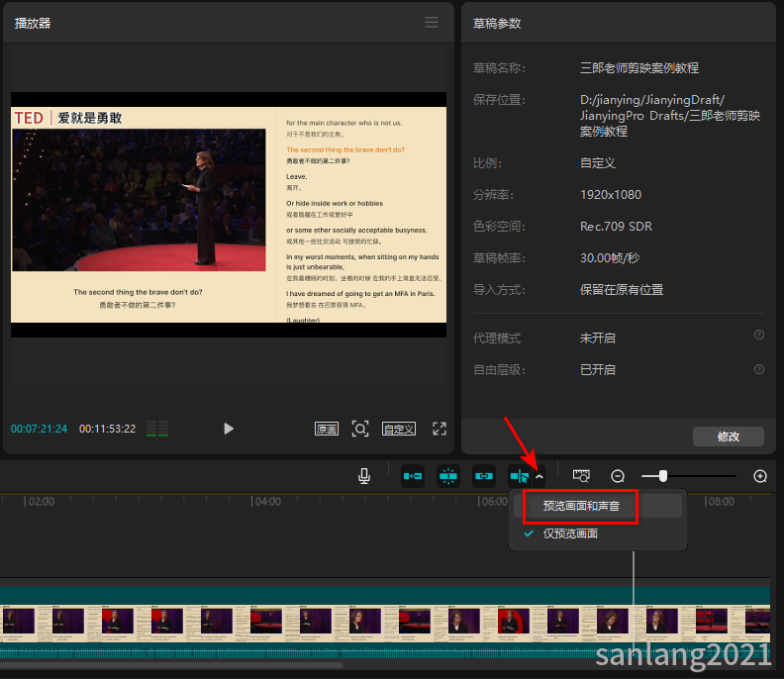Toggle the preview axis icon
Viewport: 784px width, 679px height.
(x=520, y=476)
